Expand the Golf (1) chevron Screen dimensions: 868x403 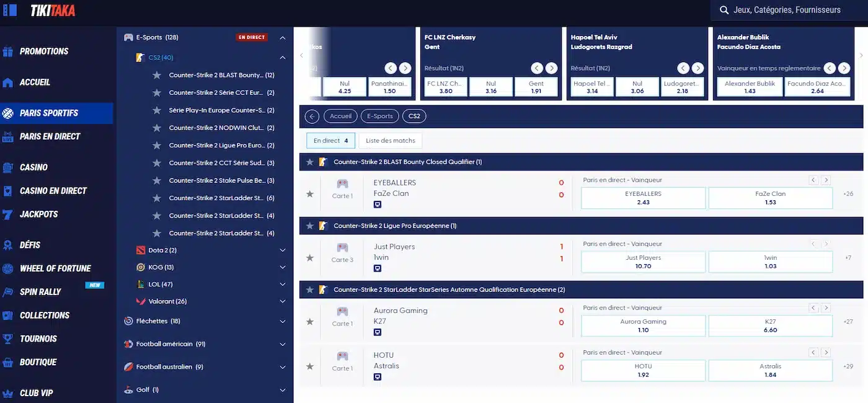283,390
